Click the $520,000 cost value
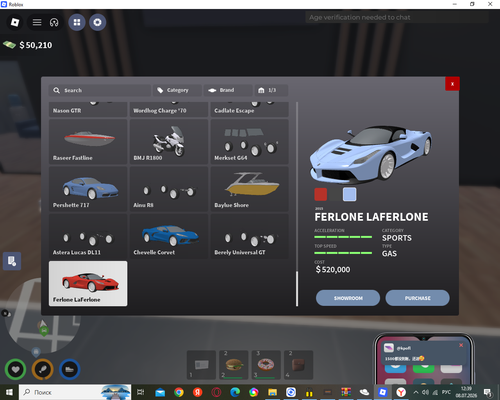This screenshot has width=500, height=400. click(333, 269)
